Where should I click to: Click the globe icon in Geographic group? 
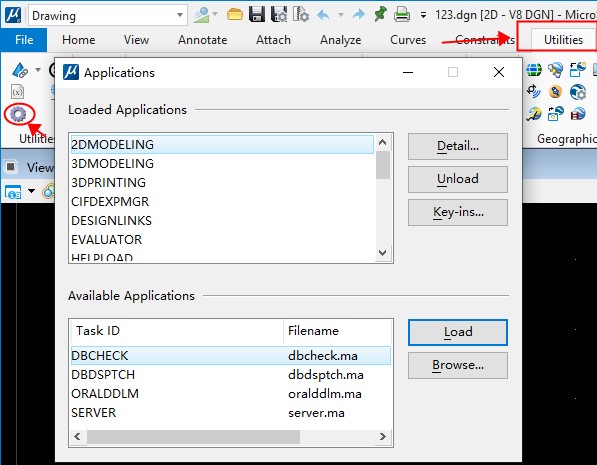(x=533, y=70)
